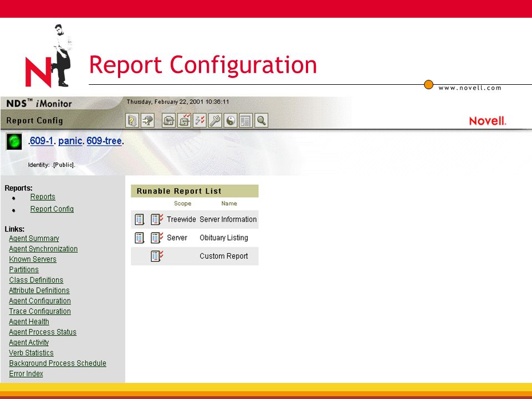
Task: Click the toolbar printer-style exchange icon
Action: point(168,120)
